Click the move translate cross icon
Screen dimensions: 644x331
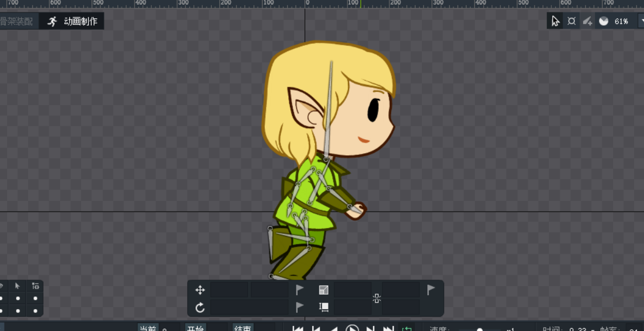click(200, 290)
